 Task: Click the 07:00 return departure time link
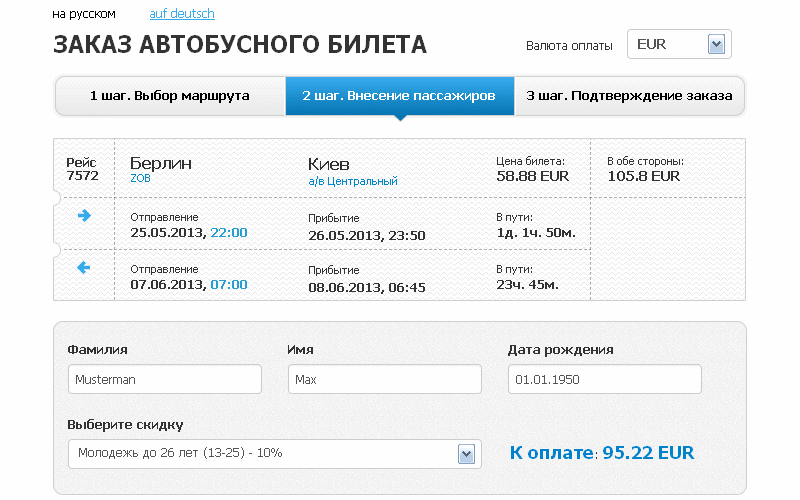(x=229, y=285)
